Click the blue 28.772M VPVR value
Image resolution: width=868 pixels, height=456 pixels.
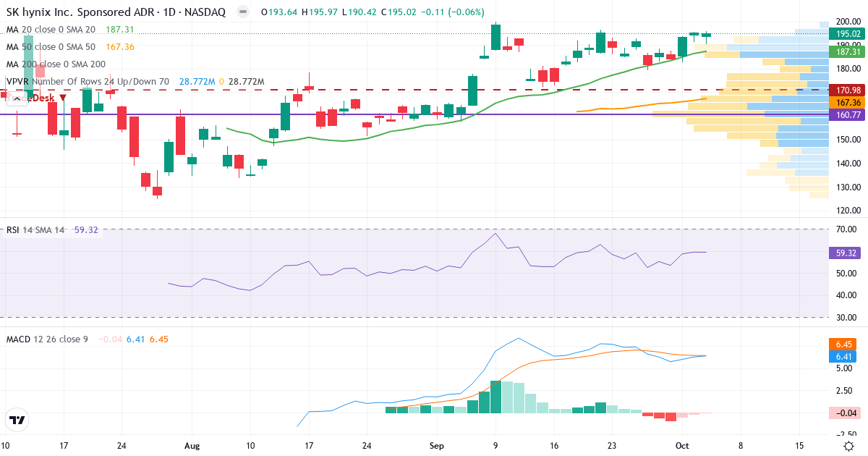click(197, 82)
